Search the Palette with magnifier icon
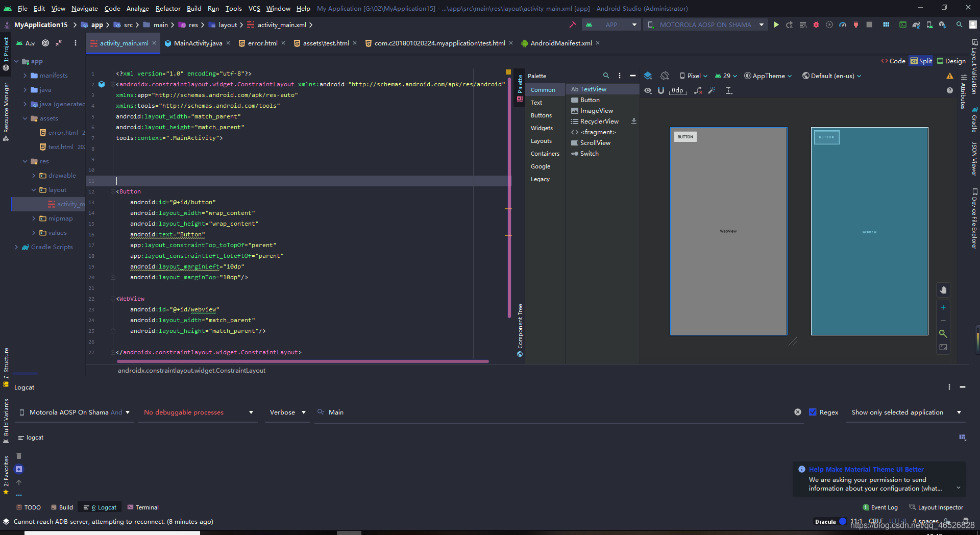Image resolution: width=980 pixels, height=535 pixels. click(x=606, y=76)
